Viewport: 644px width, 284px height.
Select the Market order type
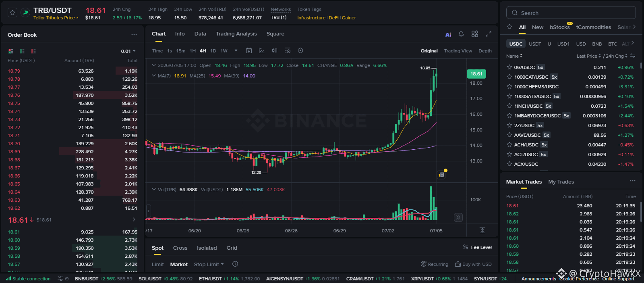(179, 265)
